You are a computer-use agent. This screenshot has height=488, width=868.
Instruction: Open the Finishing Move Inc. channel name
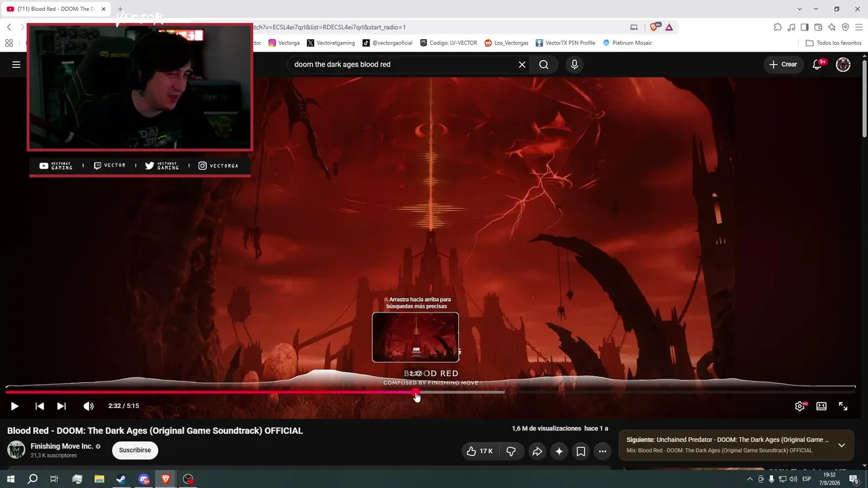[62, 446]
